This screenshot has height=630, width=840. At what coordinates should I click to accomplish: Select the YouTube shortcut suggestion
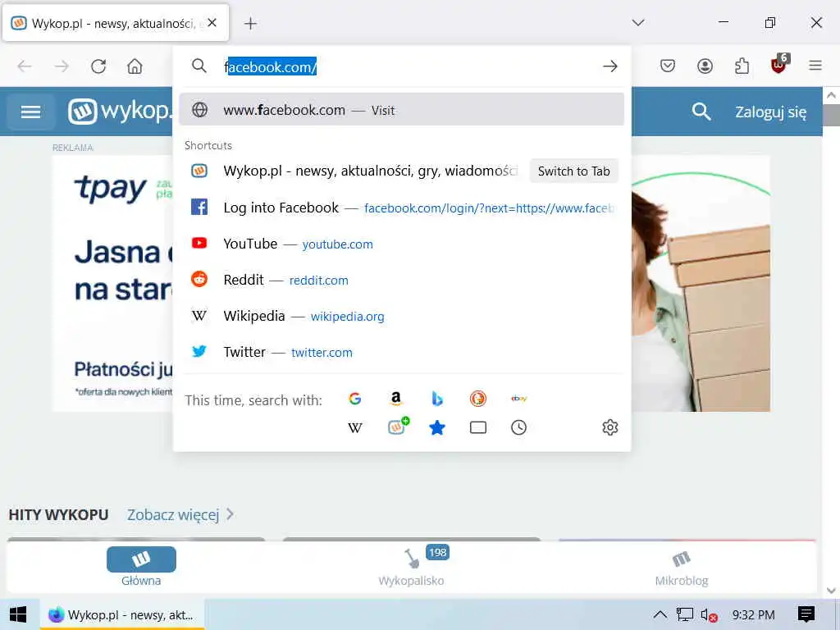tap(402, 244)
